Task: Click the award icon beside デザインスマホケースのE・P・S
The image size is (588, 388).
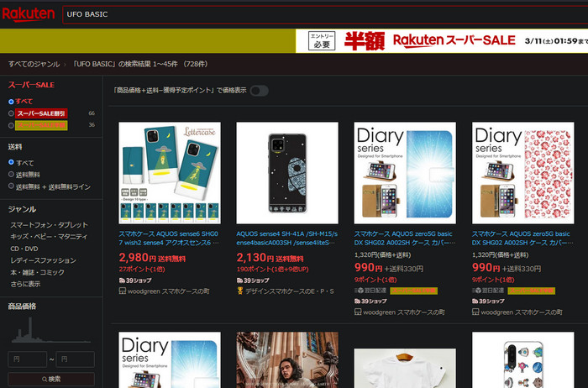Action: point(240,291)
